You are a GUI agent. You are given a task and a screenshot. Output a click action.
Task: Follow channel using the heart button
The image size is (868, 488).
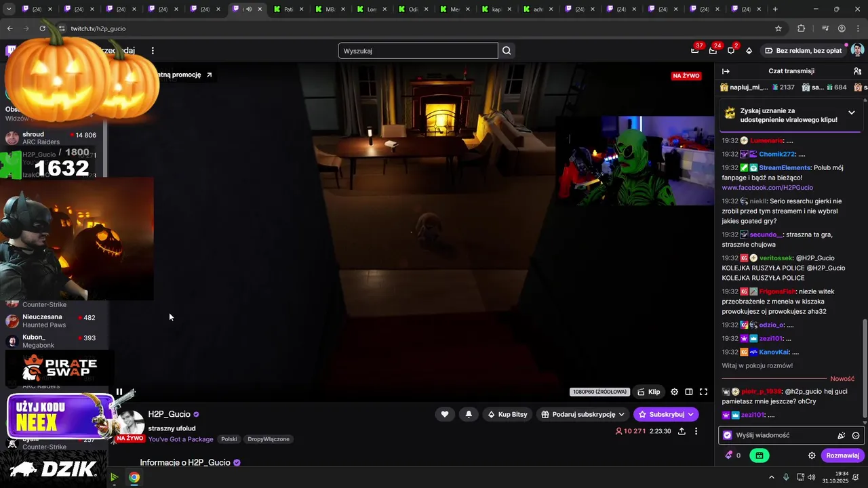[x=445, y=414]
